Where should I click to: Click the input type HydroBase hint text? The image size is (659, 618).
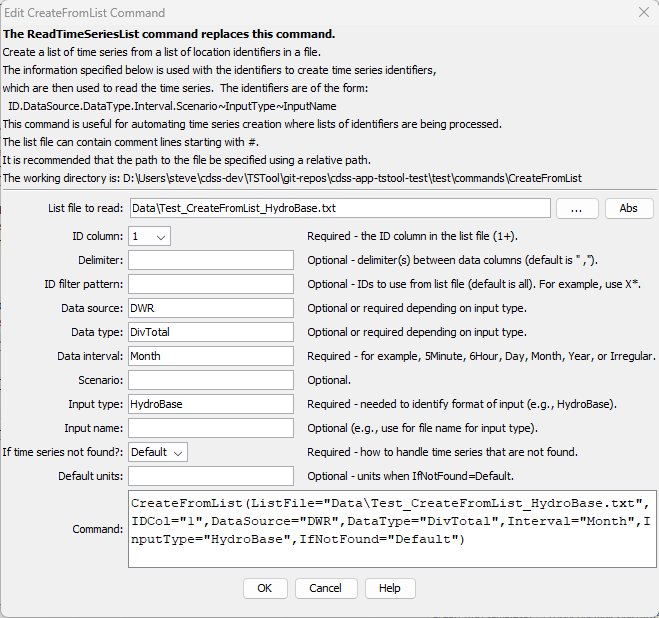[x=462, y=404]
